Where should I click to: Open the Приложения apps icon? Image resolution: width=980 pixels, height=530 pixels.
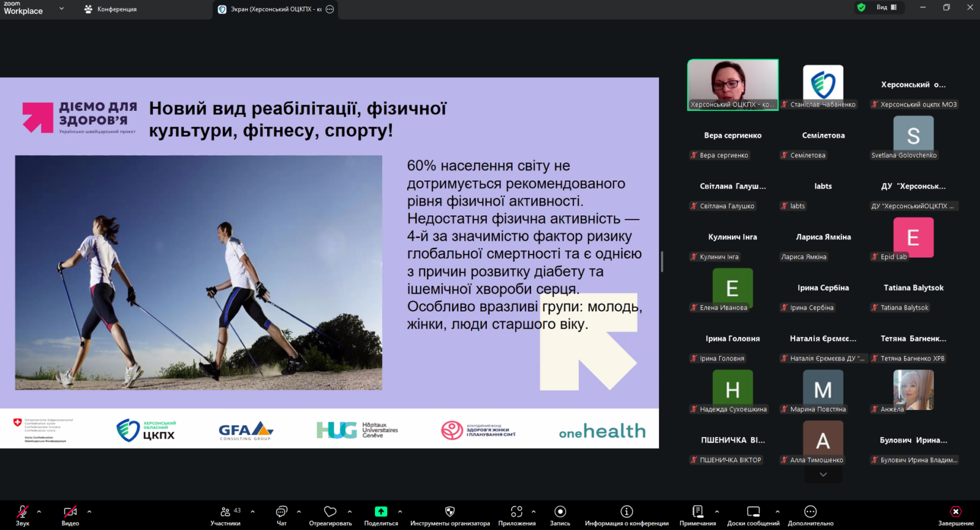(x=516, y=512)
